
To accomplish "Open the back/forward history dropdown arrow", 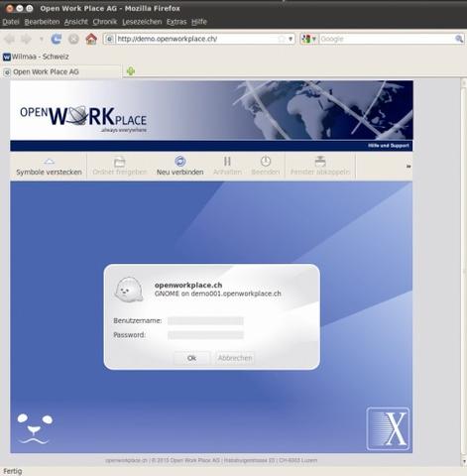I will [42, 39].
